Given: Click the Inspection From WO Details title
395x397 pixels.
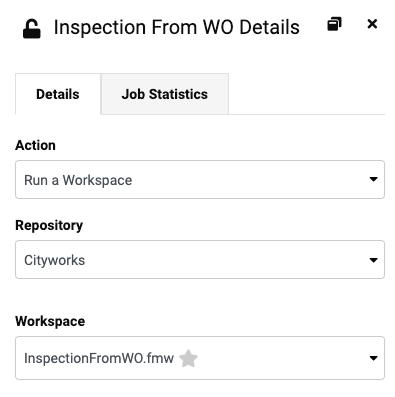Looking at the screenshot, I should tap(177, 27).
